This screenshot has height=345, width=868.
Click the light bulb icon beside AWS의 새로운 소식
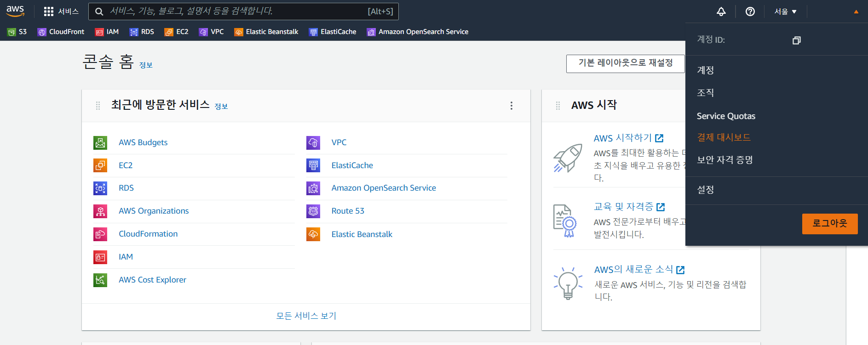(568, 283)
